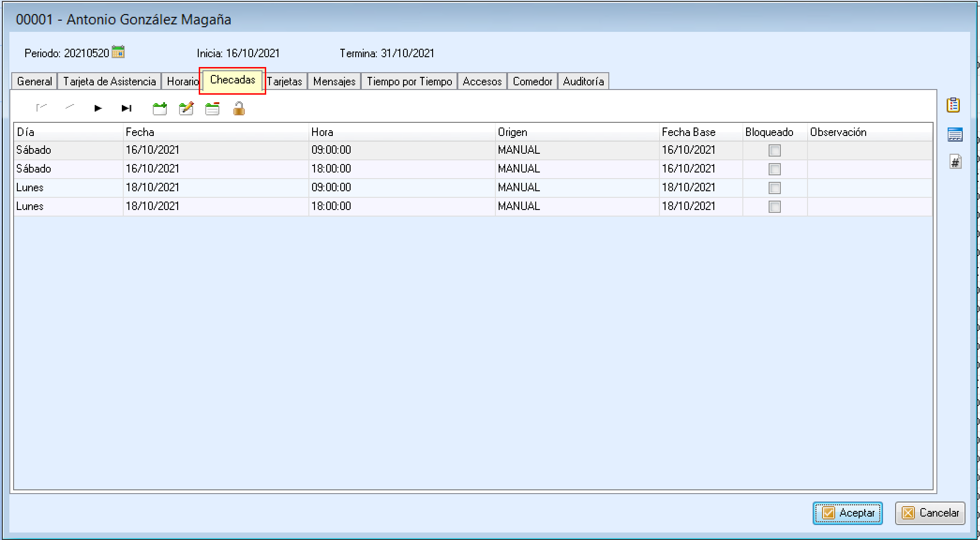This screenshot has width=980, height=540.
Task: Click the add record icon with green plus
Action: [160, 109]
